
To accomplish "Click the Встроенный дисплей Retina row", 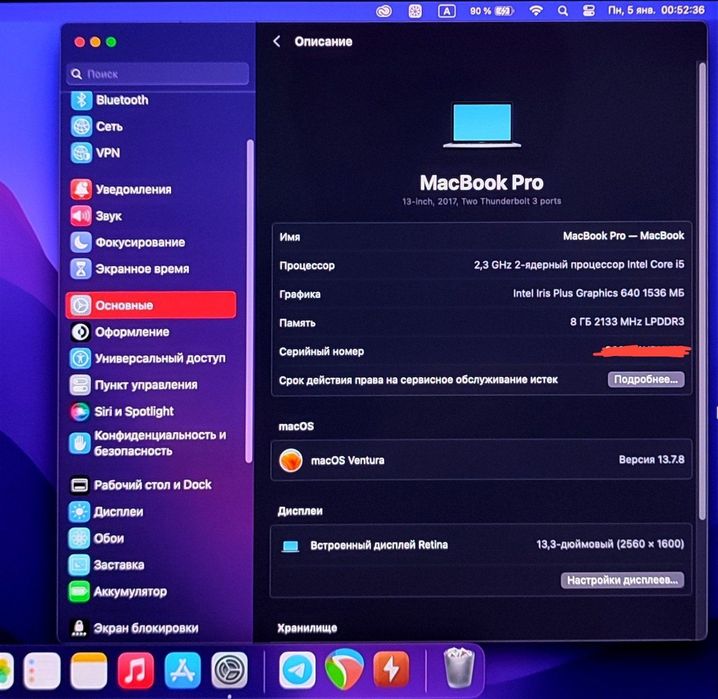I will coord(481,545).
